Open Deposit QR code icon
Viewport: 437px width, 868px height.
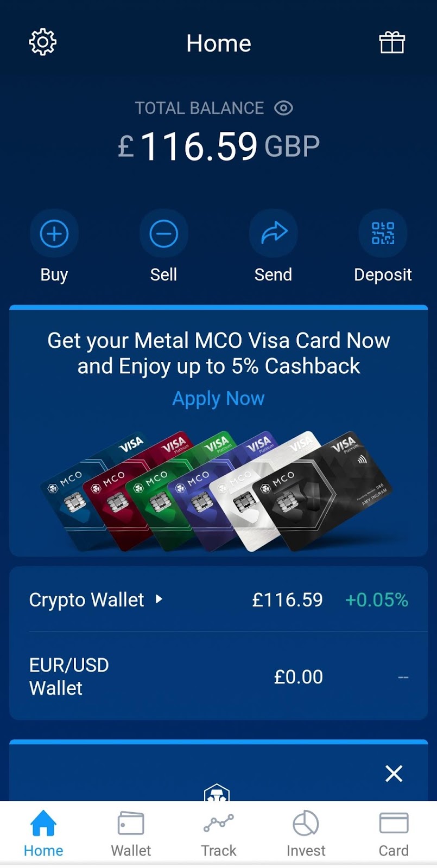click(383, 234)
